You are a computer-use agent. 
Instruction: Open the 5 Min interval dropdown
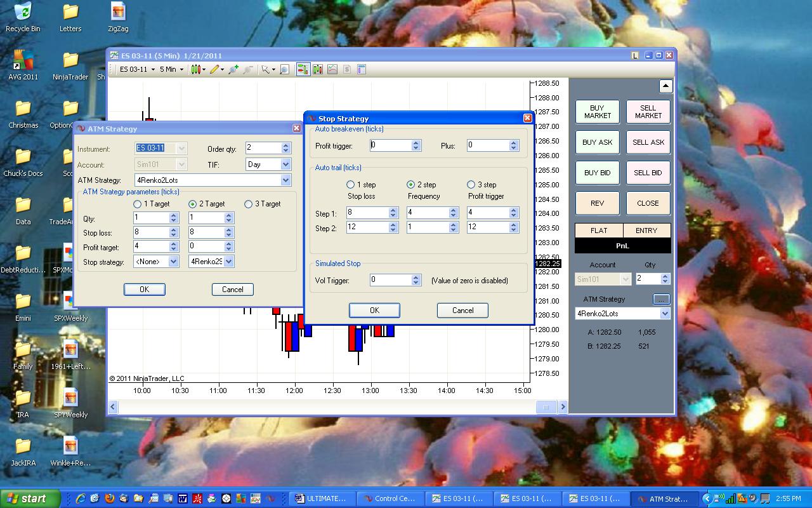[171, 69]
